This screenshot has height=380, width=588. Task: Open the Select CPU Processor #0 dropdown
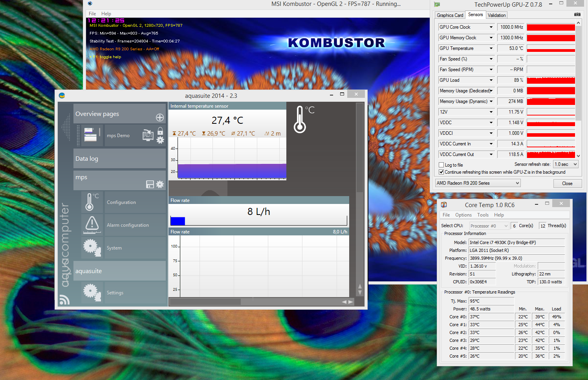tap(489, 226)
